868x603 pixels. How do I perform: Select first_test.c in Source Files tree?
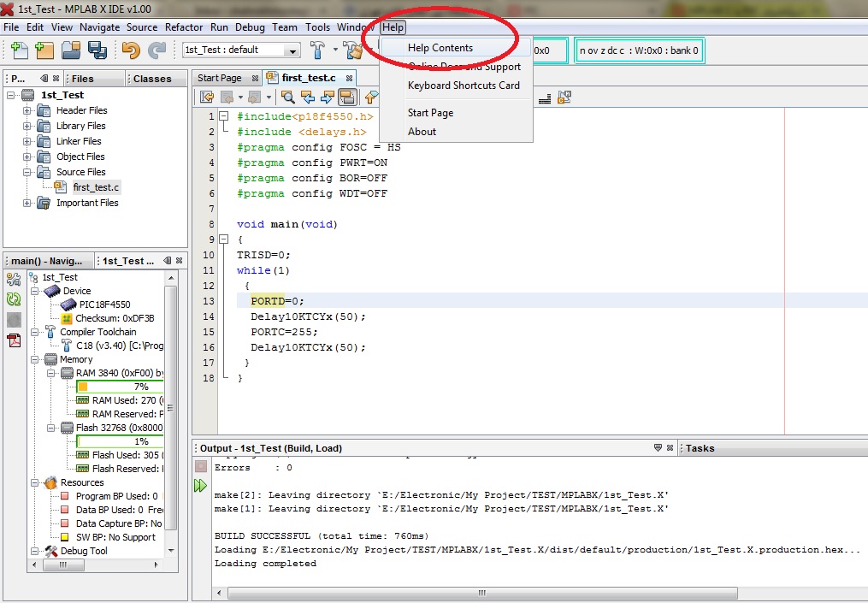[96, 187]
